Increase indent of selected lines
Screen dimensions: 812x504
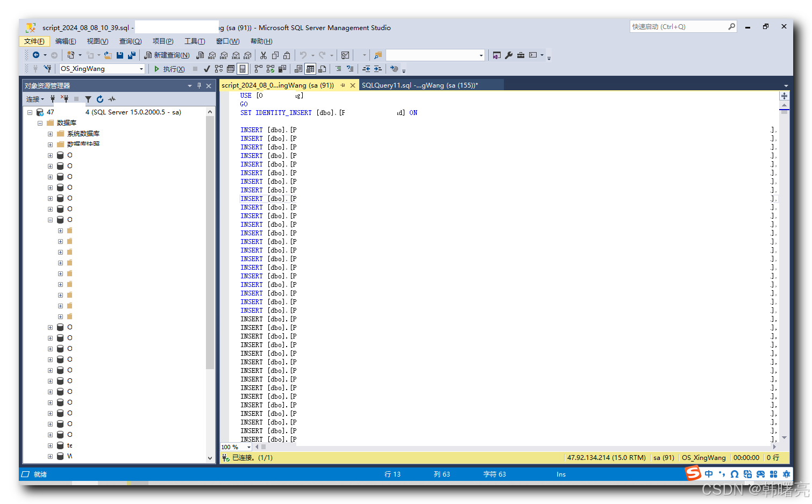pyautogui.click(x=378, y=69)
